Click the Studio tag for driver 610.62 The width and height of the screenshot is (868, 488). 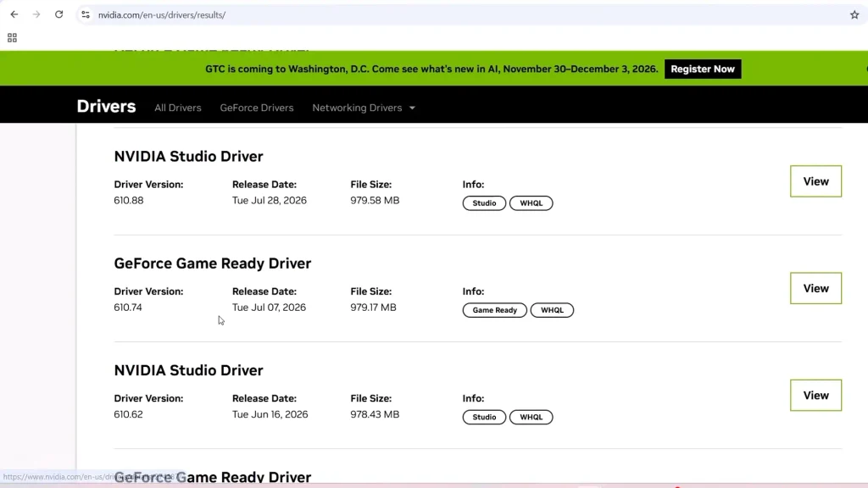(484, 417)
